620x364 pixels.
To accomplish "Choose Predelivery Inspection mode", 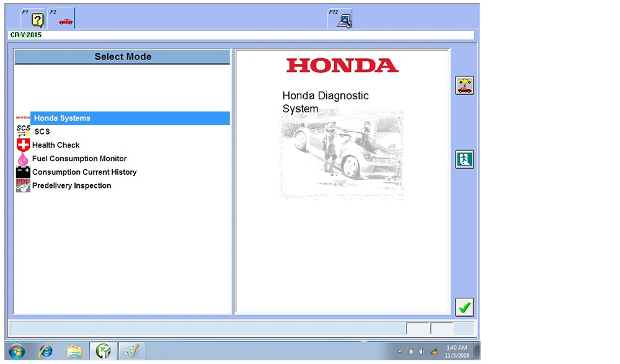I will tap(71, 185).
